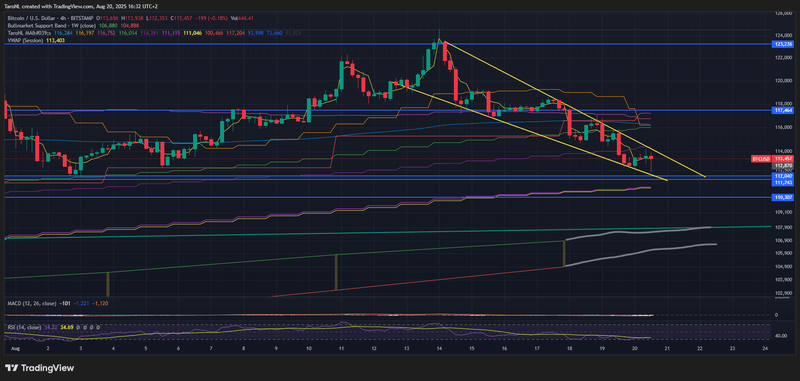Click the 111,743 blue price label
The width and height of the screenshot is (800, 381).
(x=784, y=182)
